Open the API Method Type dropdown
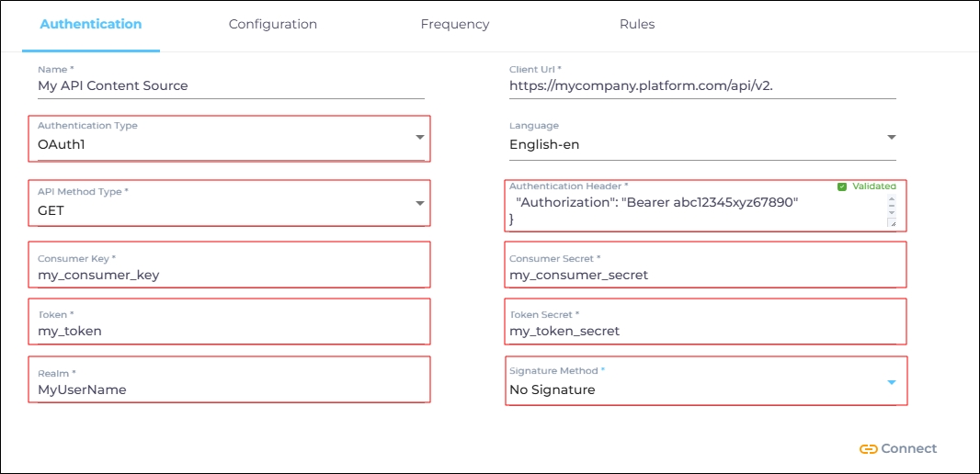980x474 pixels. click(420, 203)
